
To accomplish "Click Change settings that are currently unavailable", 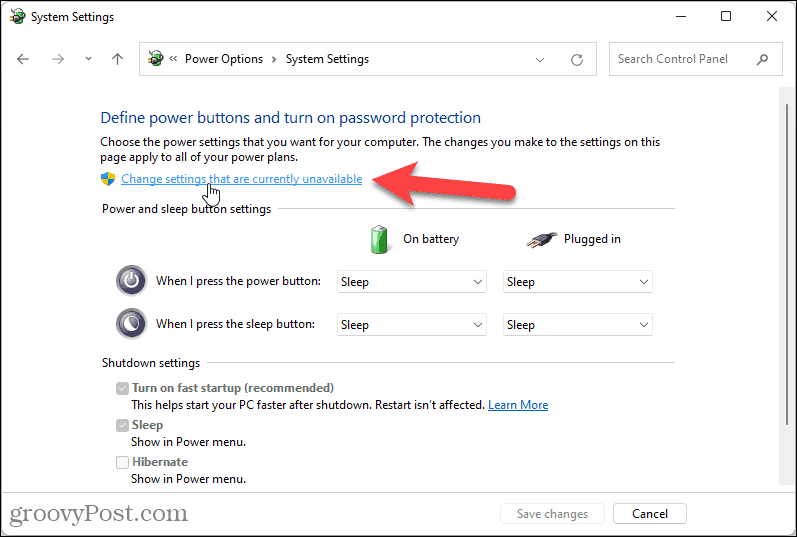I will tap(241, 179).
